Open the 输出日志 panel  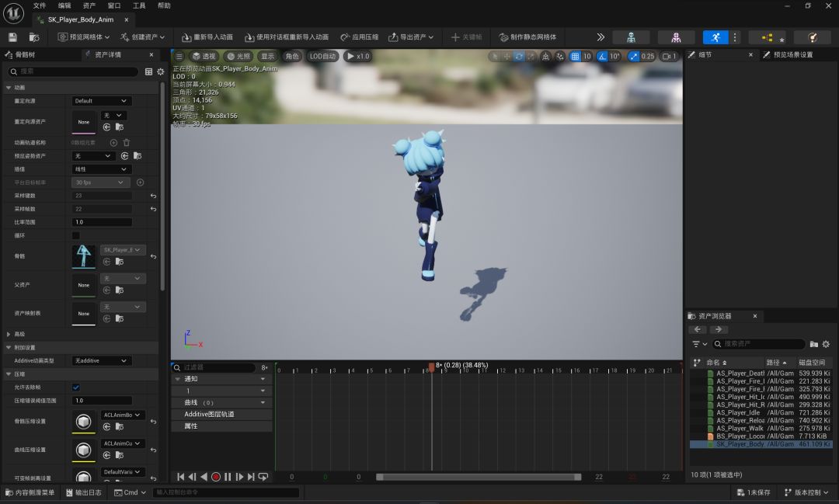point(84,492)
